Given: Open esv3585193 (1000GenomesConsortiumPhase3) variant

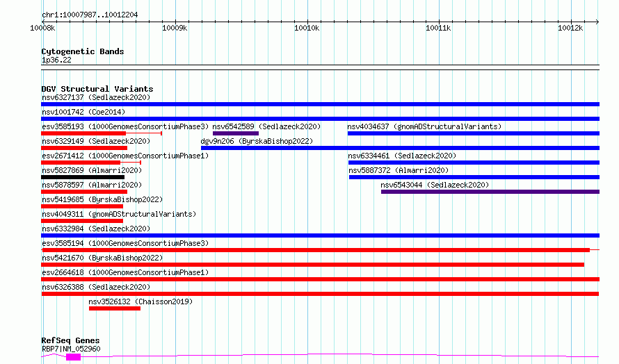Looking at the screenshot, I should tap(125, 126).
